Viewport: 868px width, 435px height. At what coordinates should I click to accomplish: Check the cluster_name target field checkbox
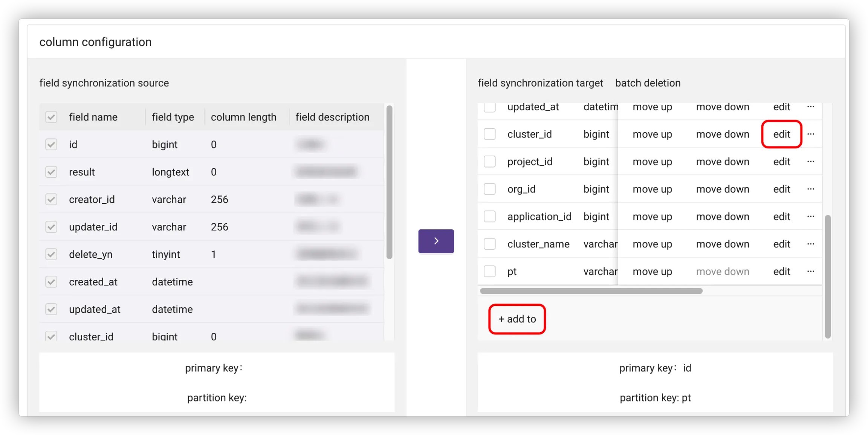[x=489, y=244]
